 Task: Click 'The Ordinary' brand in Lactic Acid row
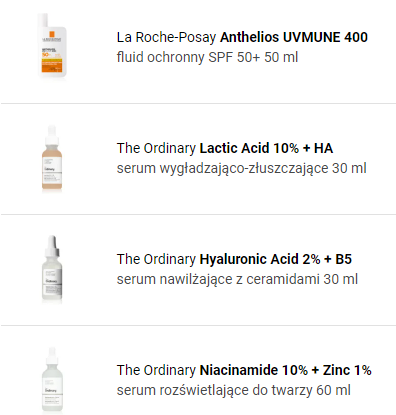click(x=156, y=148)
